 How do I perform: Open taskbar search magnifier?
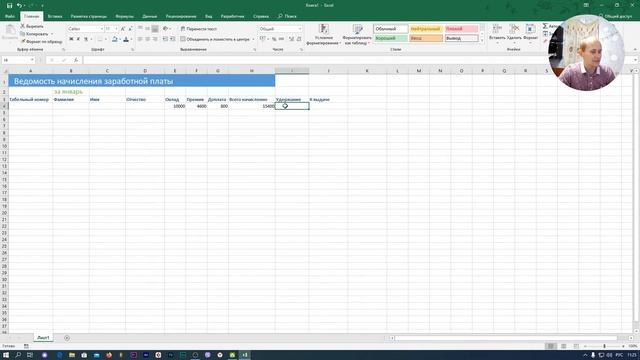(x=18, y=355)
